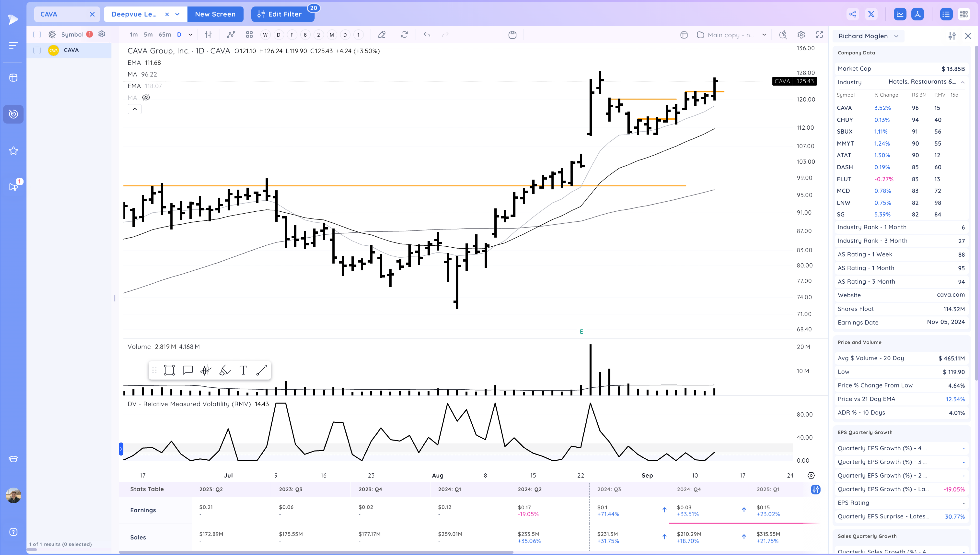
Task: Select the 65m timeframe
Action: pyautogui.click(x=165, y=35)
